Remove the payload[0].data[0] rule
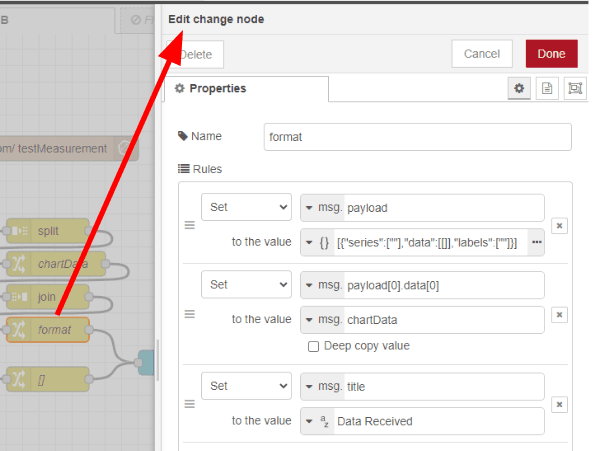Viewport: 595px width, 451px height. click(559, 314)
